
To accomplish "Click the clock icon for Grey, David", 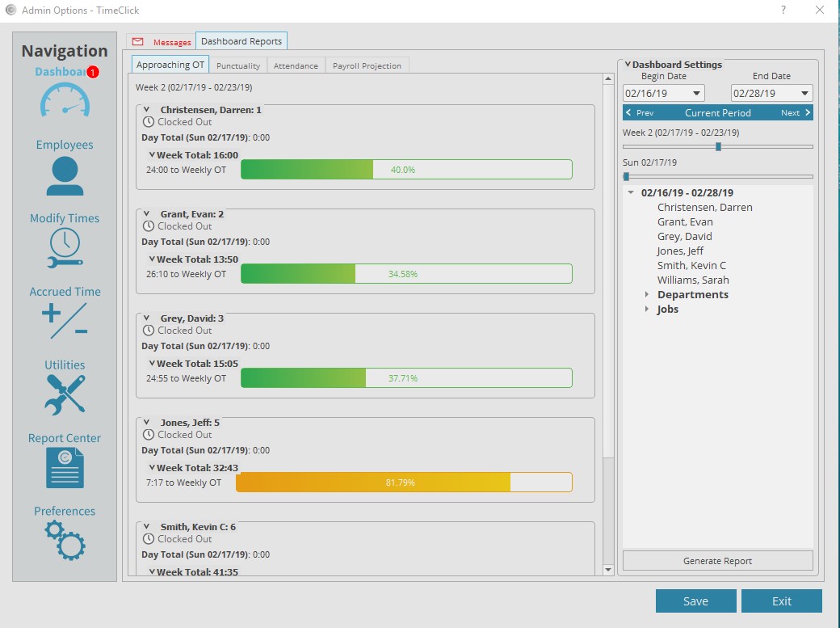I will pyautogui.click(x=149, y=331).
